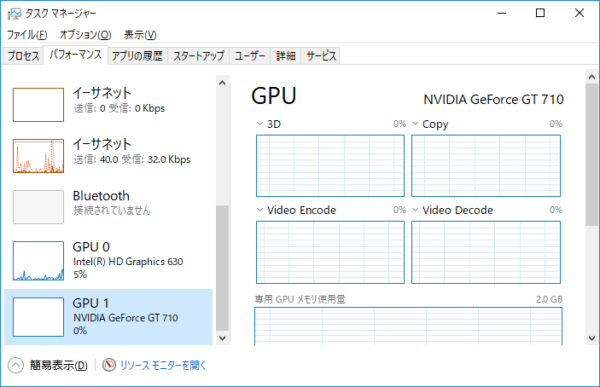
Task: Click the sidebar scrollbar thumb
Action: point(222,268)
